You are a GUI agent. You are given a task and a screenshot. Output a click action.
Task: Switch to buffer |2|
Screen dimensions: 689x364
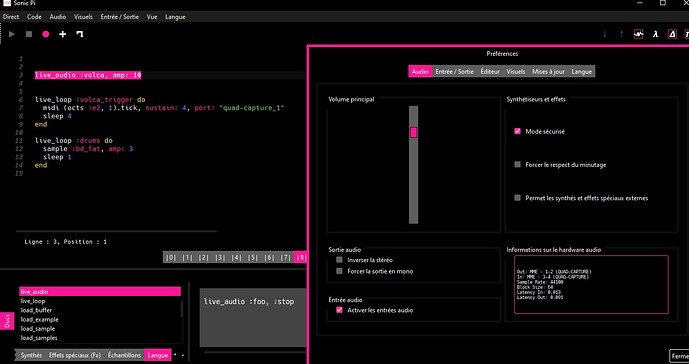click(x=203, y=257)
